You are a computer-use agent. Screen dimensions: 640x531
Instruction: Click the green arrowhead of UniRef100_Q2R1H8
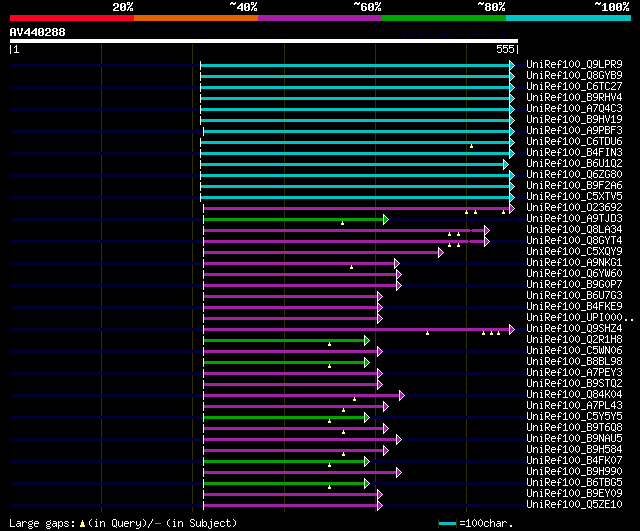pos(367,340)
